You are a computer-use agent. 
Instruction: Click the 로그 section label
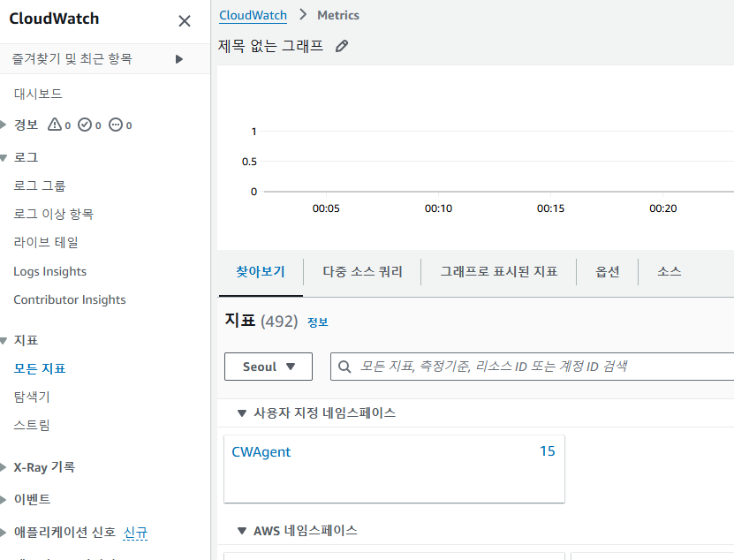(26, 157)
